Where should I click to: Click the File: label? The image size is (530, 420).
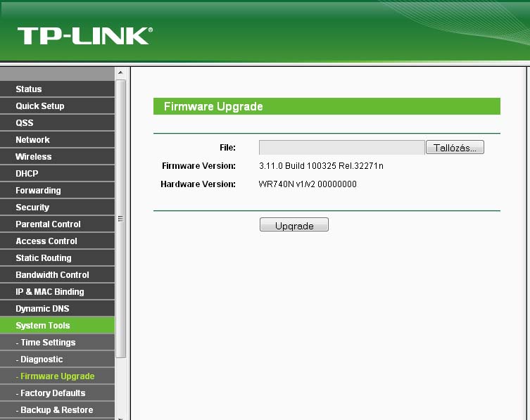click(227, 148)
